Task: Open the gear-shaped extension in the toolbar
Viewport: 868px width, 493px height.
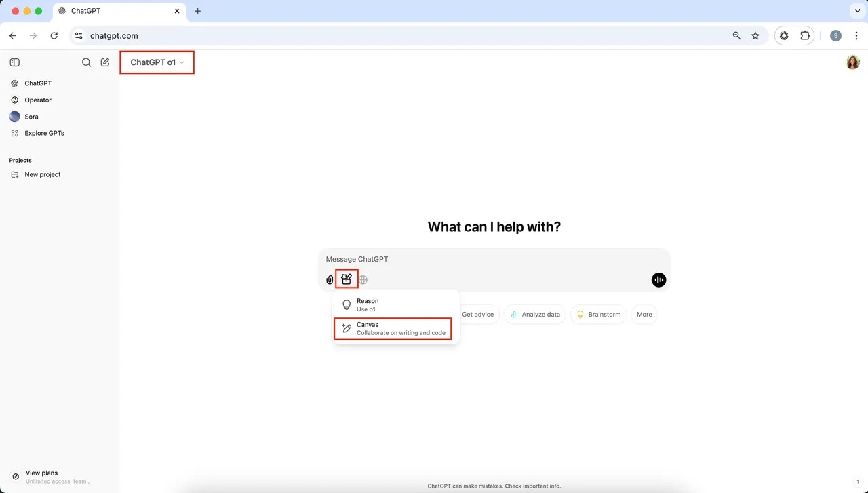Action: 785,36
